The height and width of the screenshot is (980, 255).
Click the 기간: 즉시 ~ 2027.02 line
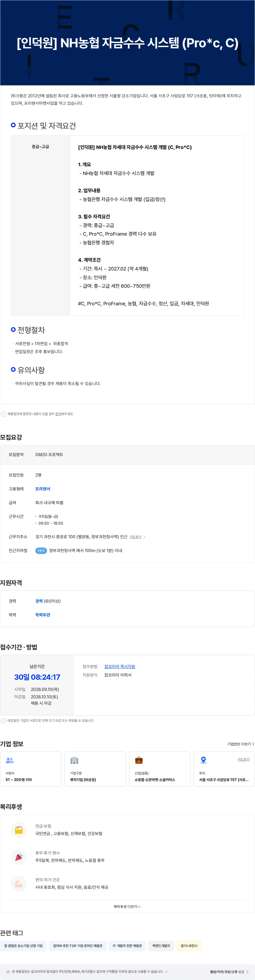pos(114,269)
